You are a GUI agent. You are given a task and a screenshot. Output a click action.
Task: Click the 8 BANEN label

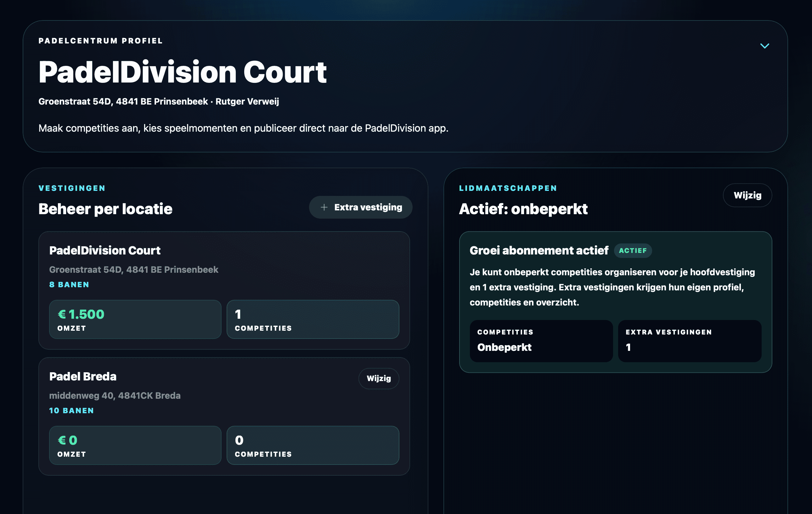click(69, 284)
